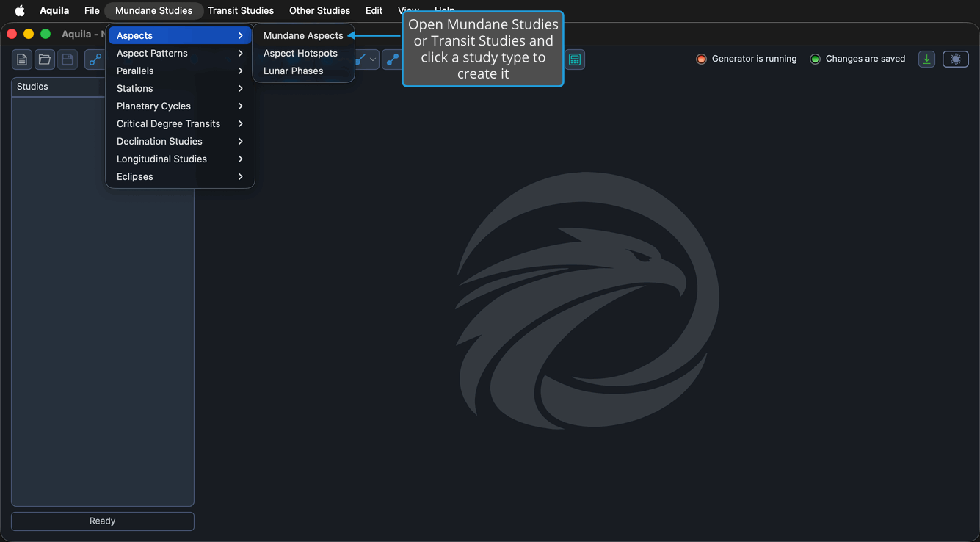Open the Other Studies menu
980x542 pixels.
click(319, 10)
